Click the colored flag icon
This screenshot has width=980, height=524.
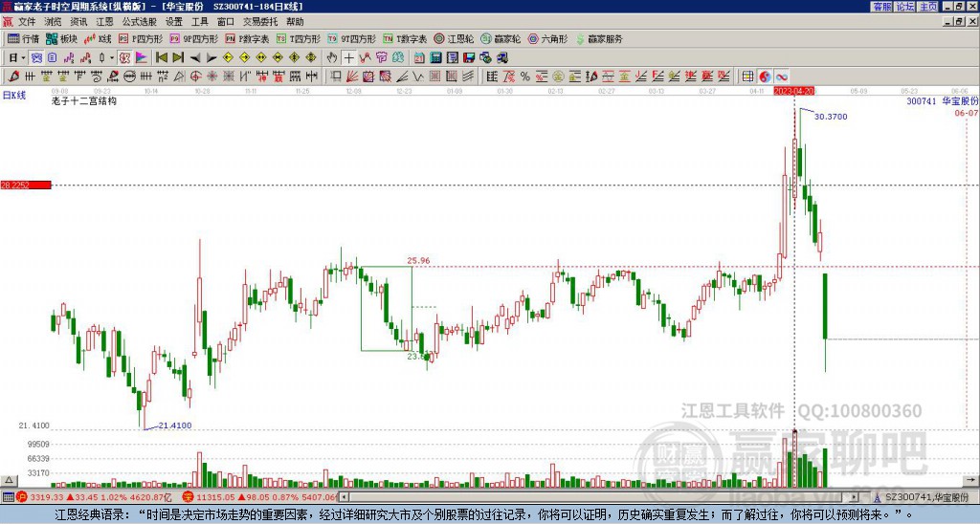142,58
